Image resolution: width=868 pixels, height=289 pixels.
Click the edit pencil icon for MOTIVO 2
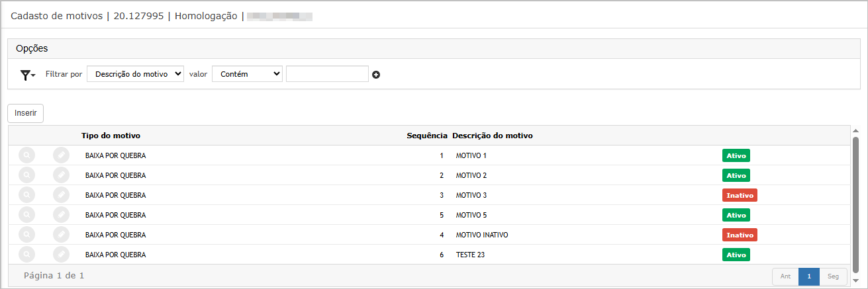60,175
